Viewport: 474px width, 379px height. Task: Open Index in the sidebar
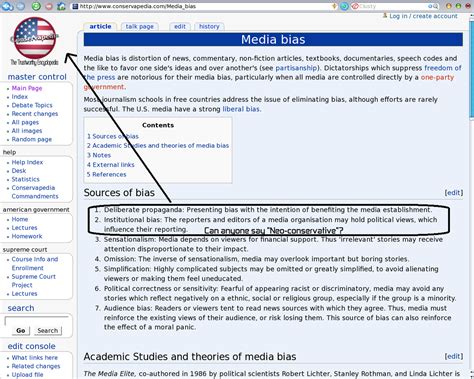point(20,97)
